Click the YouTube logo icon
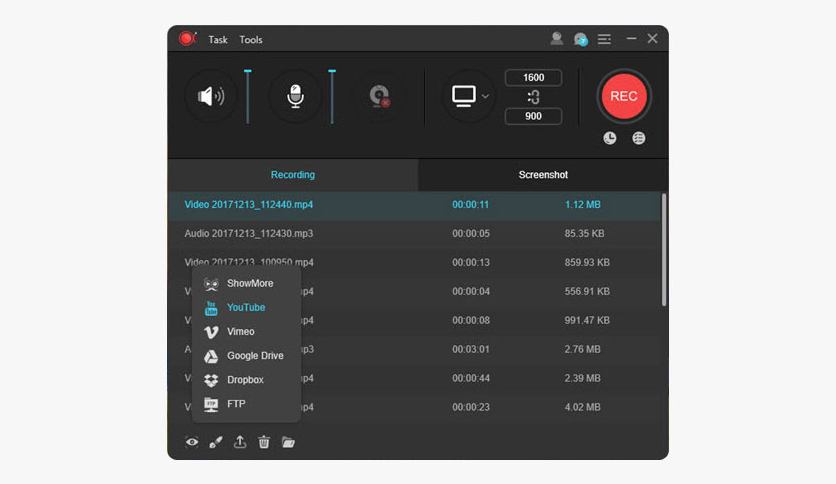The image size is (836, 484). tap(211, 308)
